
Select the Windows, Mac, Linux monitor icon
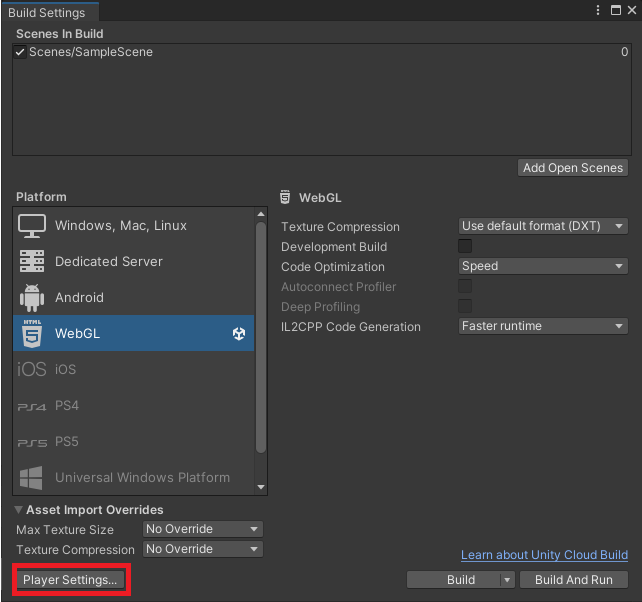pyautogui.click(x=32, y=226)
